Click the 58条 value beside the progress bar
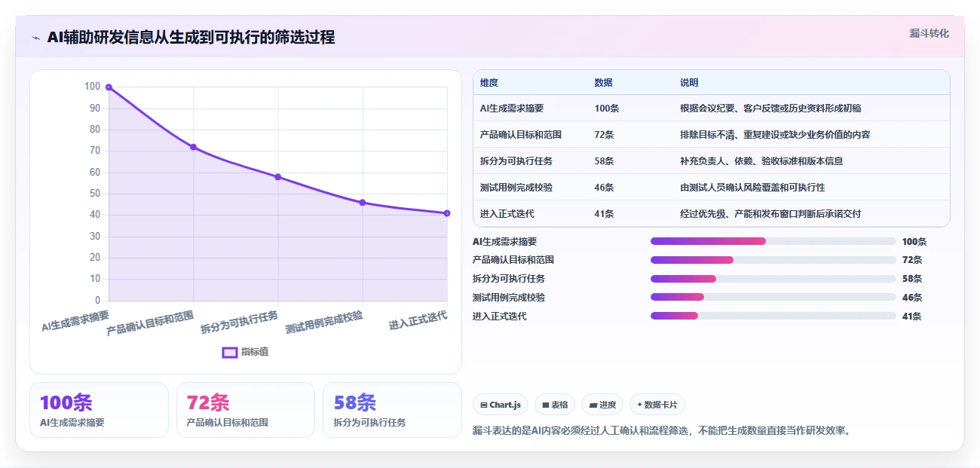The width and height of the screenshot is (980, 468). click(x=912, y=279)
